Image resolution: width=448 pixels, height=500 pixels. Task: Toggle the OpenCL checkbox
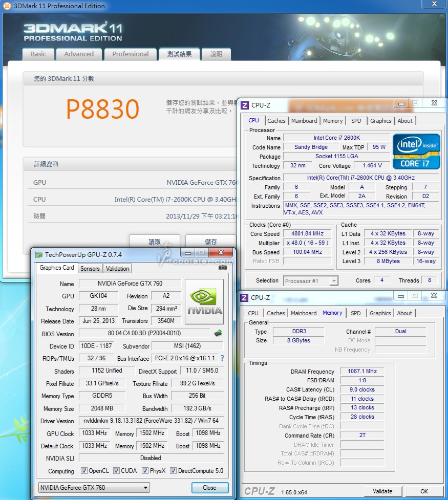pyautogui.click(x=84, y=471)
